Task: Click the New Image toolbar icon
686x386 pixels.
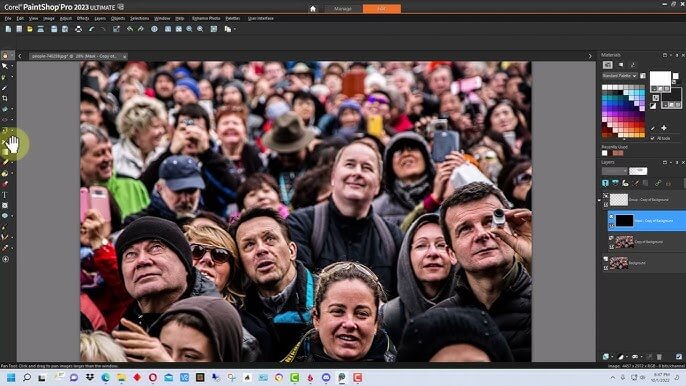Action: pyautogui.click(x=8, y=29)
